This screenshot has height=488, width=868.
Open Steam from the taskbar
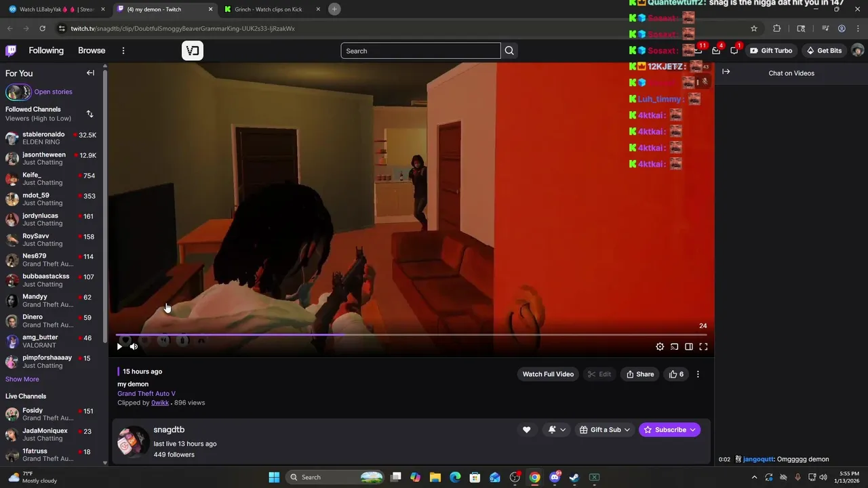click(574, 477)
